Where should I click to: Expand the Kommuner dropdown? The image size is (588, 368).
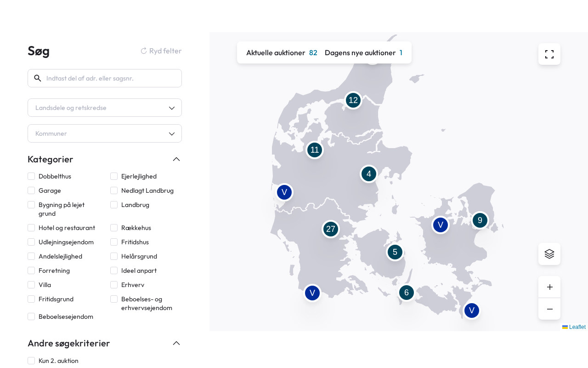[105, 133]
